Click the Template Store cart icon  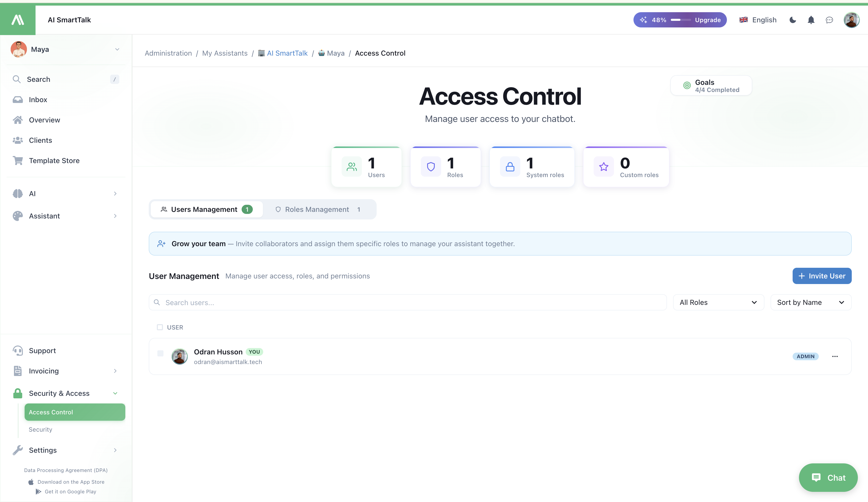point(18,161)
